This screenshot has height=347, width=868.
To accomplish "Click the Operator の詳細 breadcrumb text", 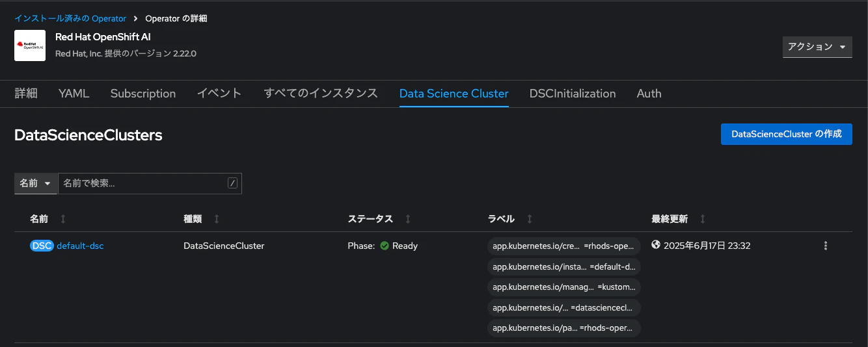I will 176,18.
